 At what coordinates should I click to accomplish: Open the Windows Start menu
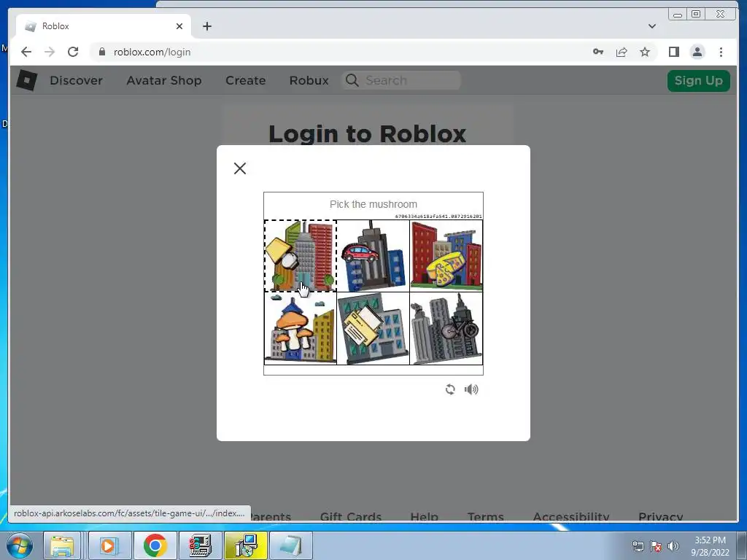20,545
